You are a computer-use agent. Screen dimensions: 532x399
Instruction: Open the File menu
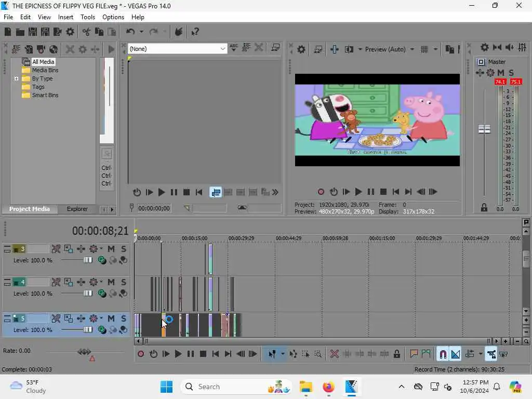pos(8,17)
